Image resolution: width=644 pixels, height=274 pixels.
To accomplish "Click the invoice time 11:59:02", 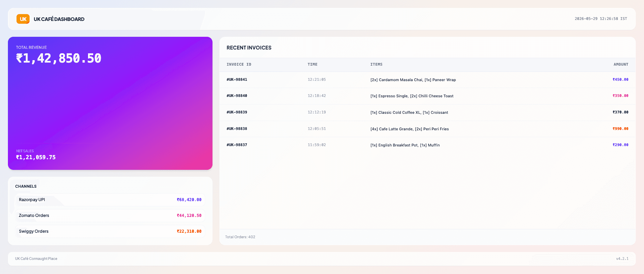I will click(x=317, y=145).
